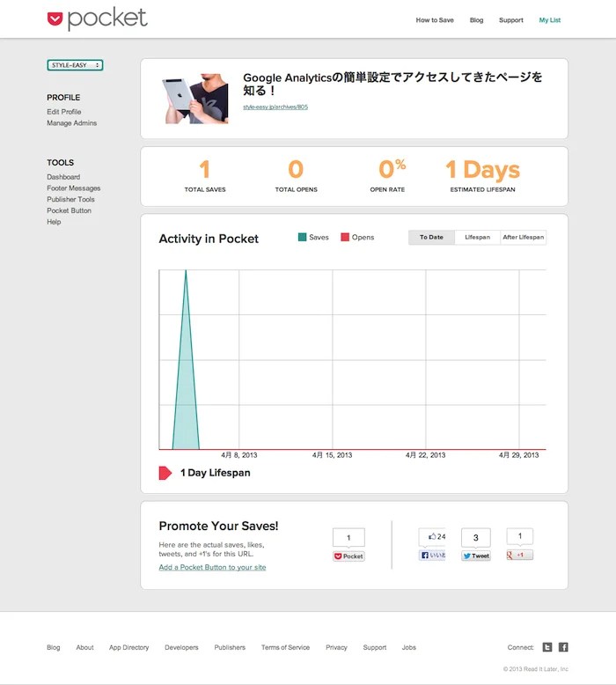Click the '4月 22, 2013' axis label

425,455
